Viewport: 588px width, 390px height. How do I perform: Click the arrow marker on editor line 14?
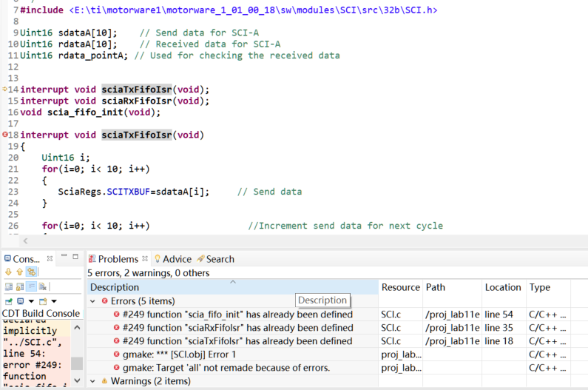click(x=4, y=89)
